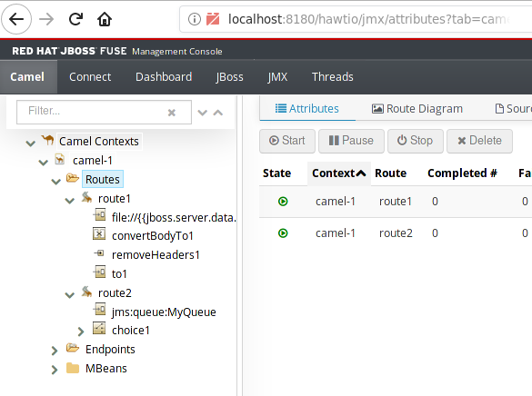Click the file endpoint icon under route1
Image resolution: width=532 pixels, height=396 pixels.
99,214
